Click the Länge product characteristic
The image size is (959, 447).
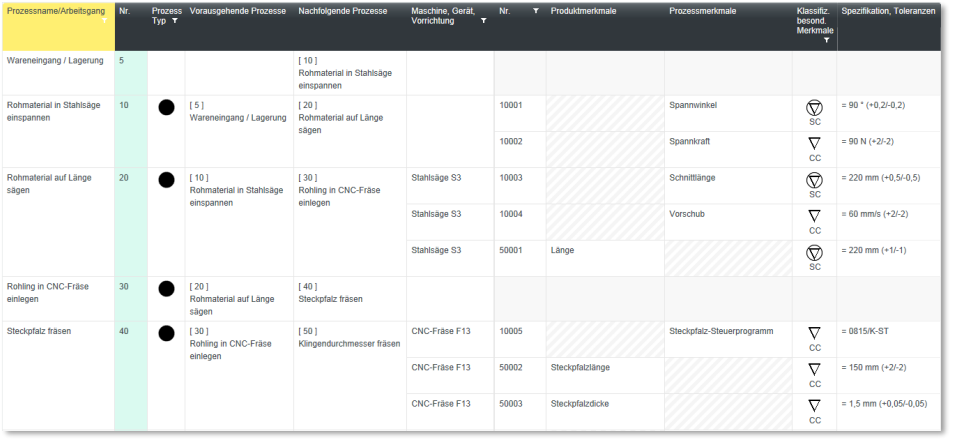tap(563, 250)
